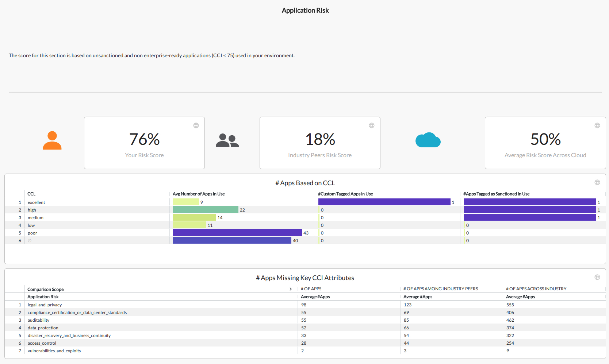The image size is (609, 364).
Task: Click the purple bar for poor apps (43)
Action: tap(237, 233)
